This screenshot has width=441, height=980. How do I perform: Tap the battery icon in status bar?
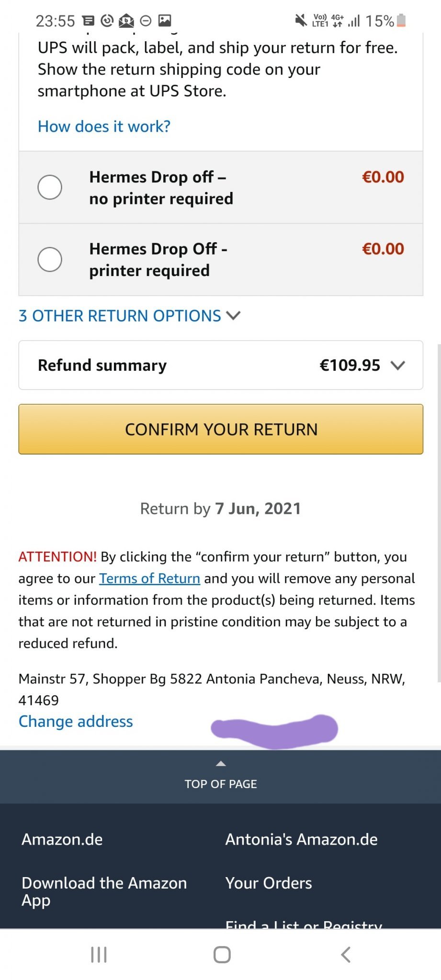click(x=401, y=21)
